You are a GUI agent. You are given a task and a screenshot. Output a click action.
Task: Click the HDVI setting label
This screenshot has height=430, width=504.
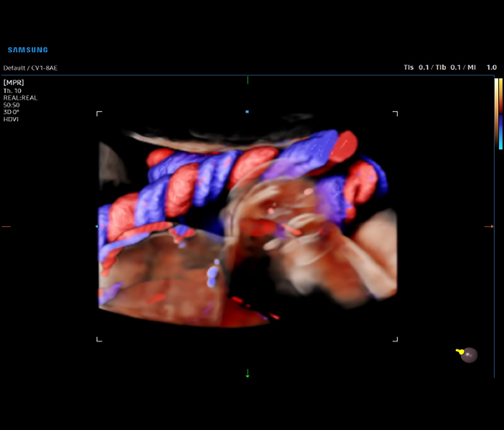11,119
